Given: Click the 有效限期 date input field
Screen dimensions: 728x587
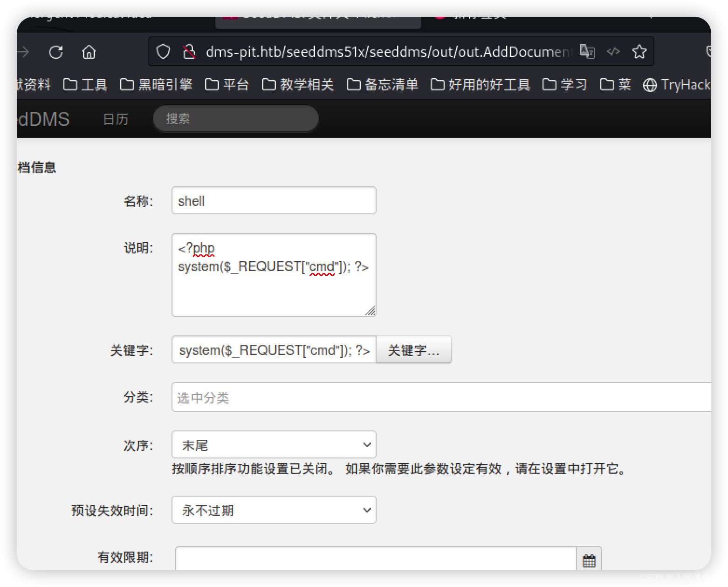Looking at the screenshot, I should tap(376, 559).
